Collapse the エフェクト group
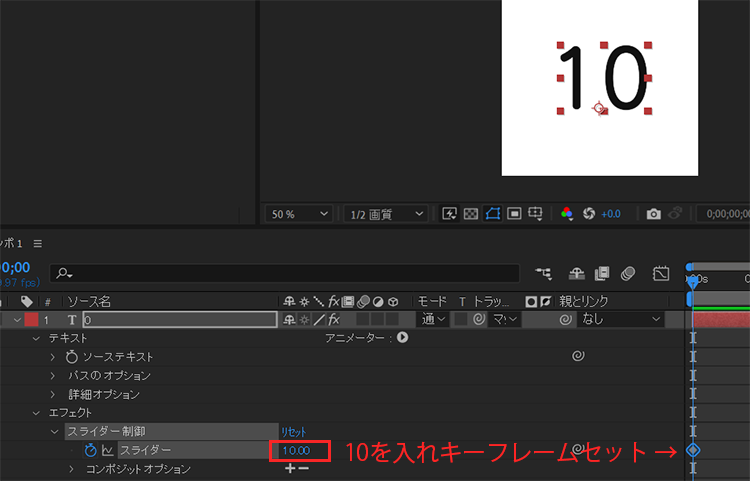 click(36, 413)
